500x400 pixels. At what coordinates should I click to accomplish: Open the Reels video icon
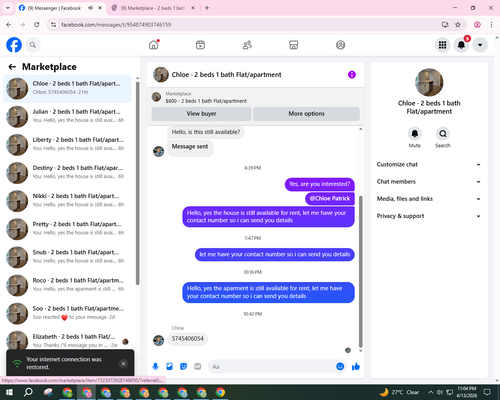click(x=200, y=45)
